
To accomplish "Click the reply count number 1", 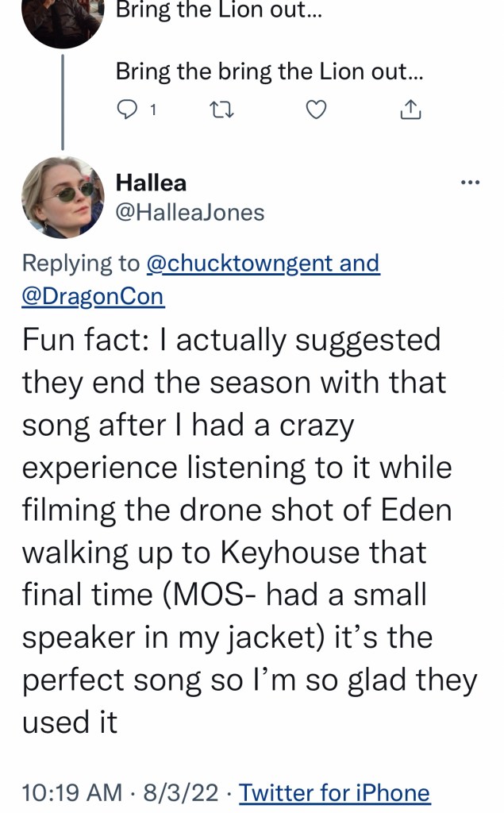I will [152, 111].
